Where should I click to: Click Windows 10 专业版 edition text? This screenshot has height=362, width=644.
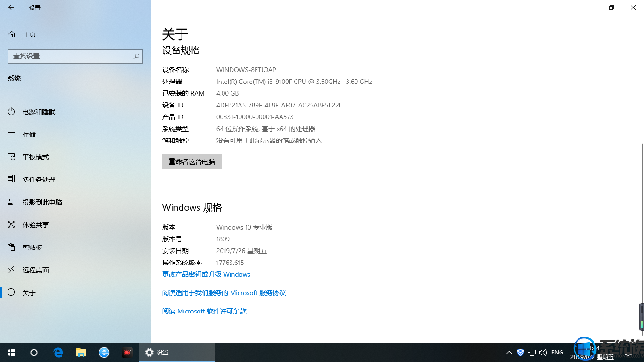(245, 227)
